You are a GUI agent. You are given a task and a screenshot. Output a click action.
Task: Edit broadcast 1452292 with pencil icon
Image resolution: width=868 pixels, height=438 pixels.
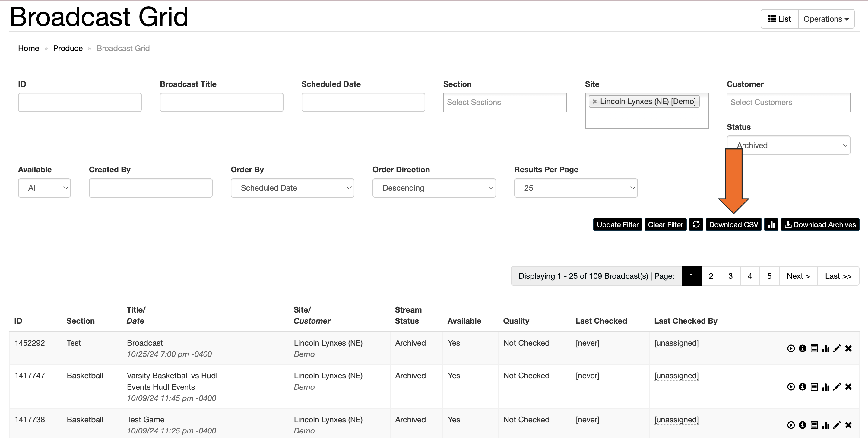[837, 348]
